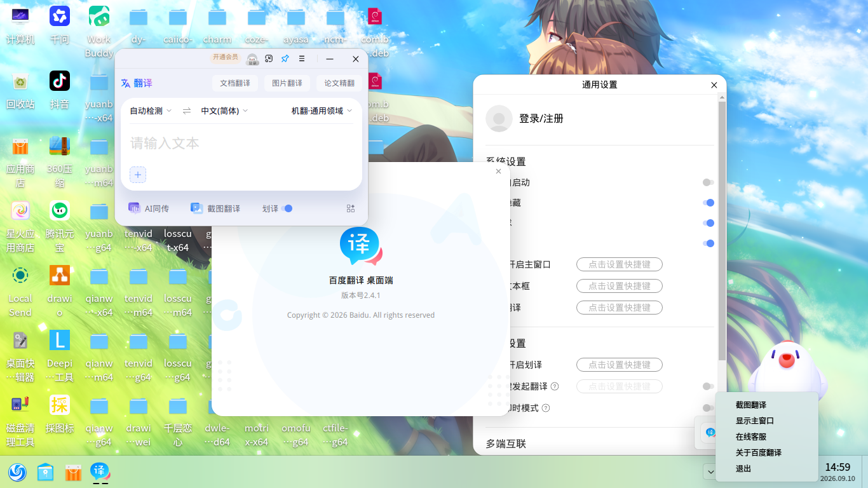Select 在线客服 in the tray menu
Image resolution: width=868 pixels, height=488 pixels.
[750, 437]
